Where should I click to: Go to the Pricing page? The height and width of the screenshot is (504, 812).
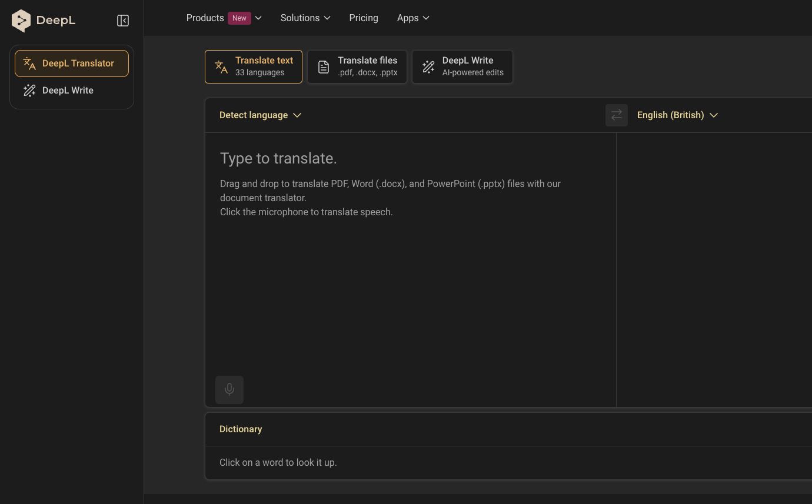(x=364, y=18)
